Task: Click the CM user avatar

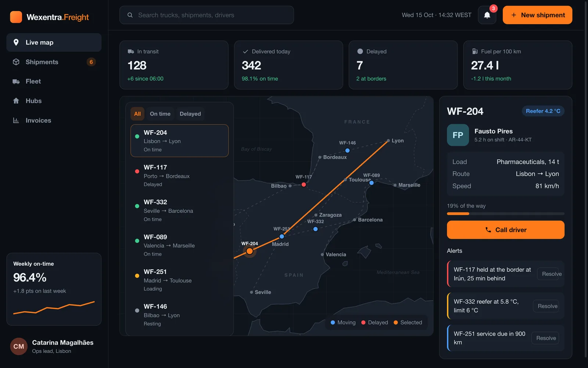Action: tap(19, 346)
